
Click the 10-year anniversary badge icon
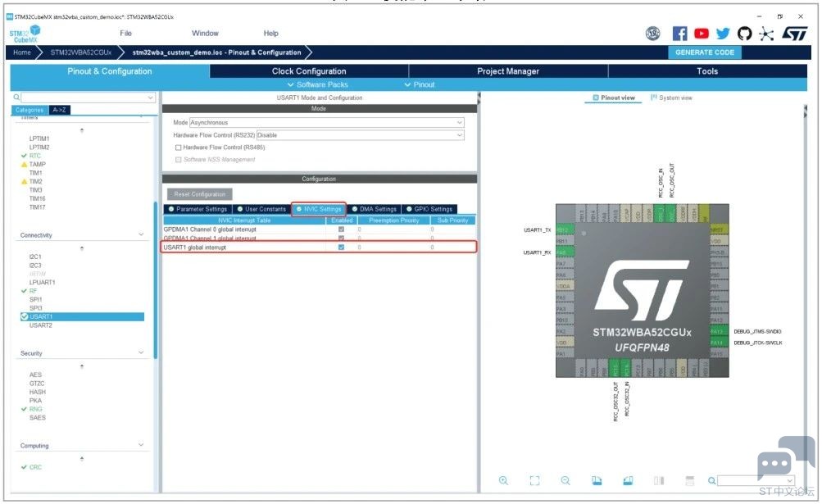652,34
